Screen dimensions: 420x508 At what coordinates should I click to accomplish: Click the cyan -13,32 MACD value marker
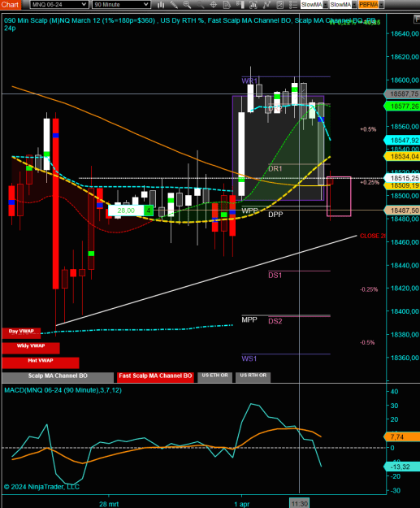402,467
